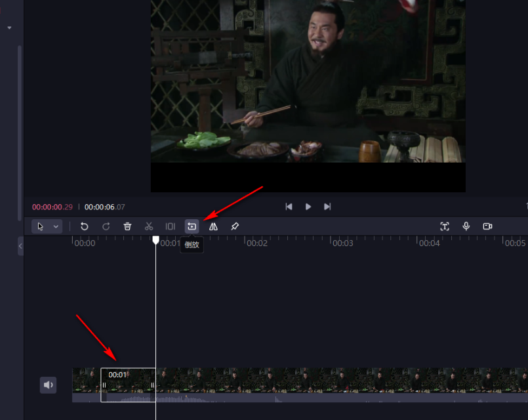Mirror the clip with the flip icon

[213, 226]
